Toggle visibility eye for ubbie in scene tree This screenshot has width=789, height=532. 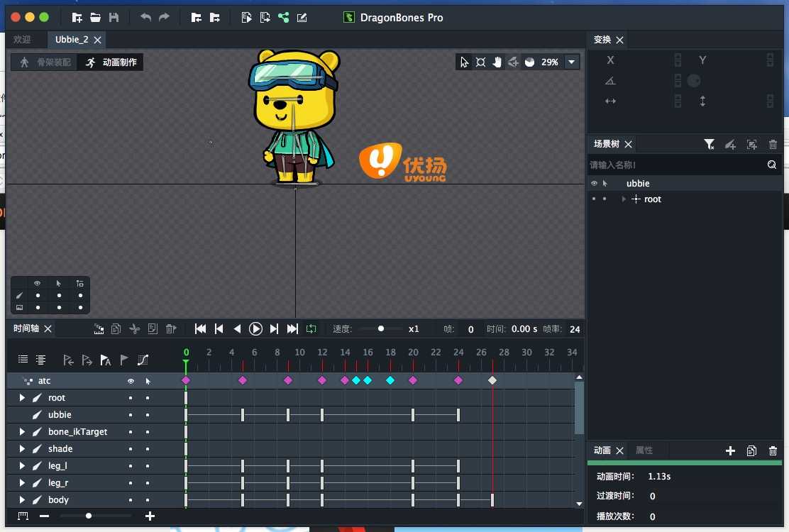[x=594, y=184]
